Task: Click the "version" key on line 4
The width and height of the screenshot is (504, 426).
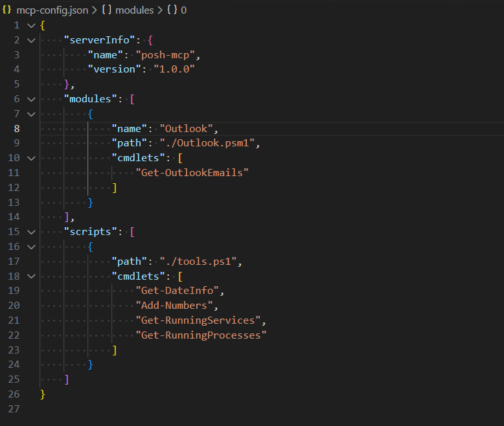Action: click(115, 69)
